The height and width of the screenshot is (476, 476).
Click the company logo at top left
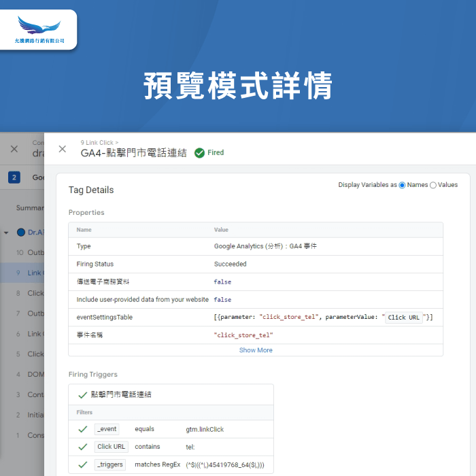pos(39,30)
